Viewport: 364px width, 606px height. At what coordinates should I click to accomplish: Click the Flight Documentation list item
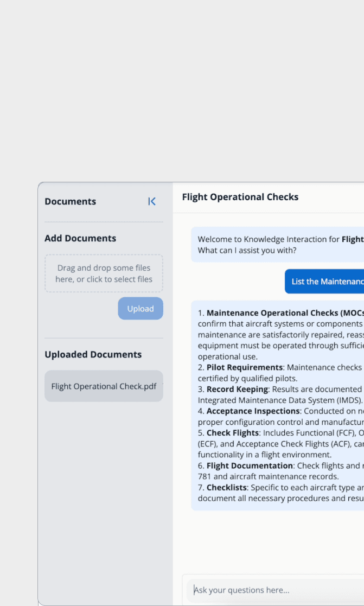pyautogui.click(x=250, y=465)
